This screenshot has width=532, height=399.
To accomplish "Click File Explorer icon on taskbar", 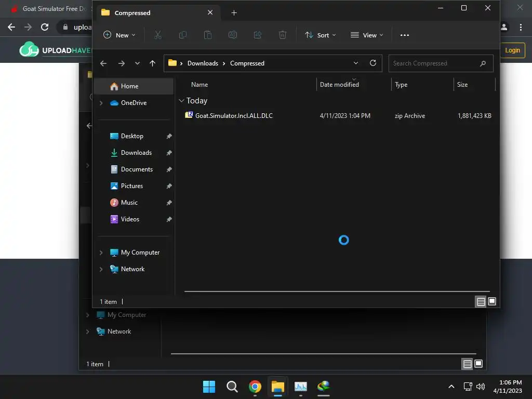I will pos(278,387).
